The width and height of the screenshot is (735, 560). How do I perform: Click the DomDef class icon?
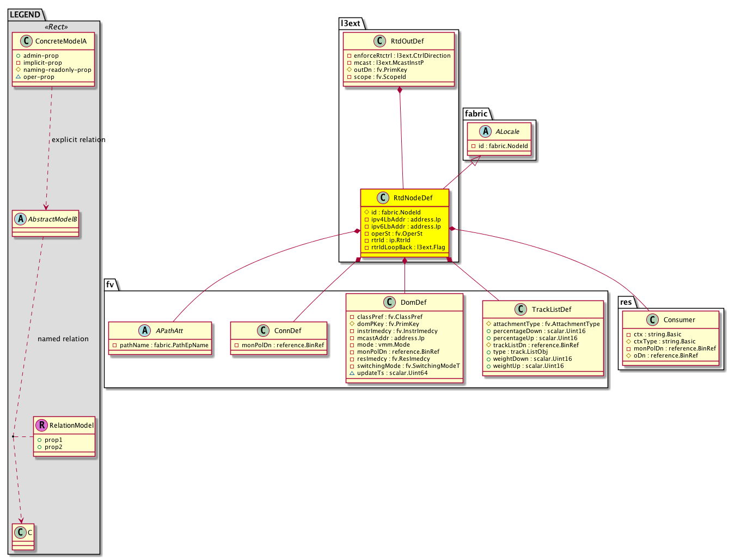coord(389,303)
